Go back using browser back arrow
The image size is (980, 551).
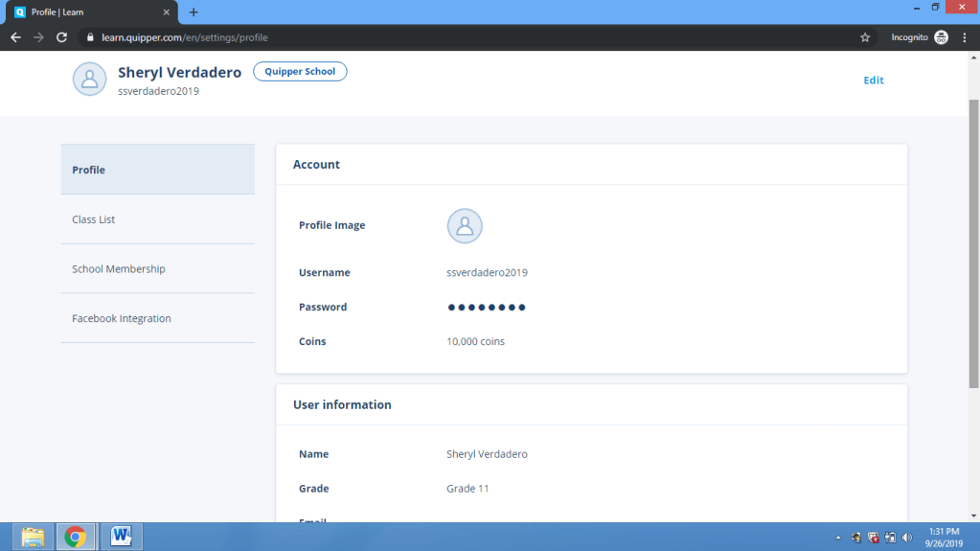15,37
